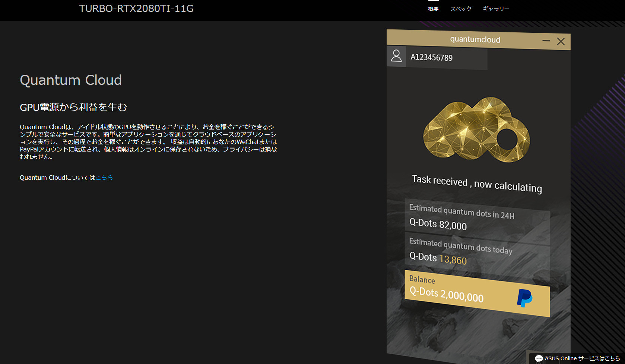Click the chat bubble icon in ASUS Online

click(x=539, y=358)
